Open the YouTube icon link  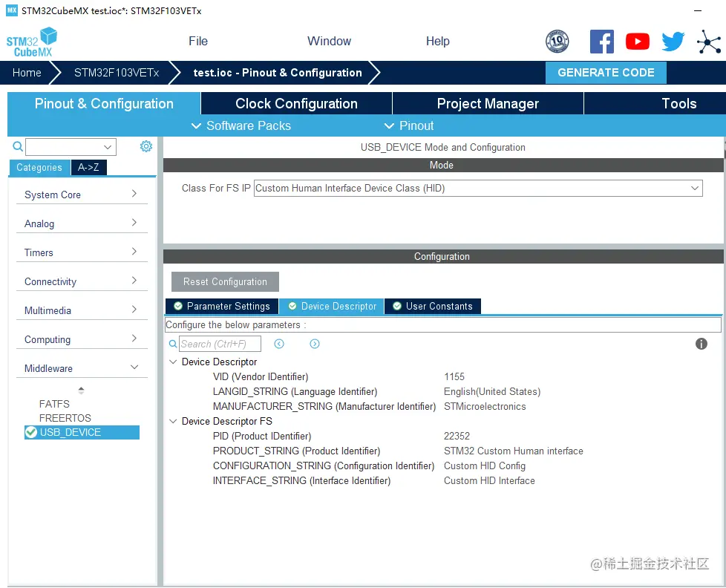[x=637, y=42]
